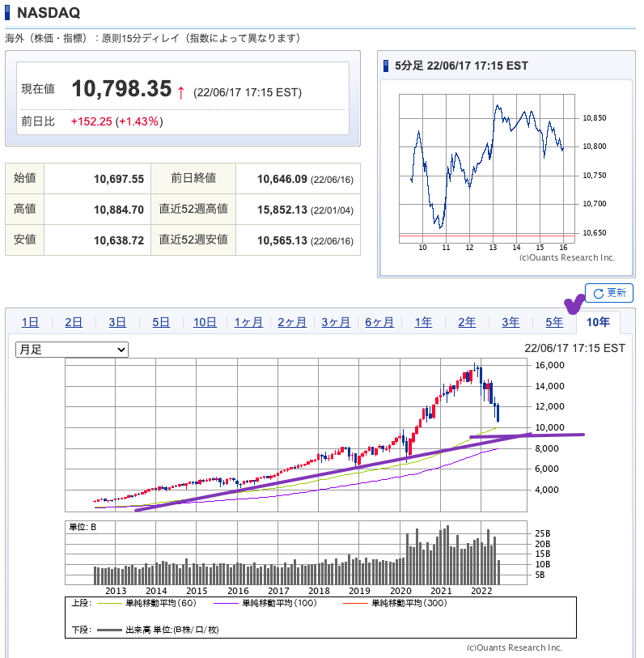The height and width of the screenshot is (658, 644).
Task: Click the 単純移動平均(300) legend entry
Action: tap(395, 604)
